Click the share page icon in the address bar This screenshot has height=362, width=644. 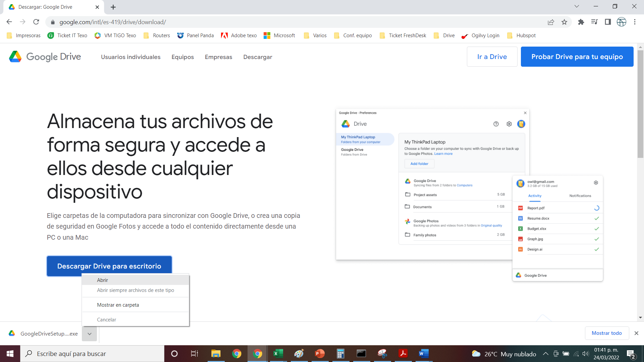coord(551,22)
